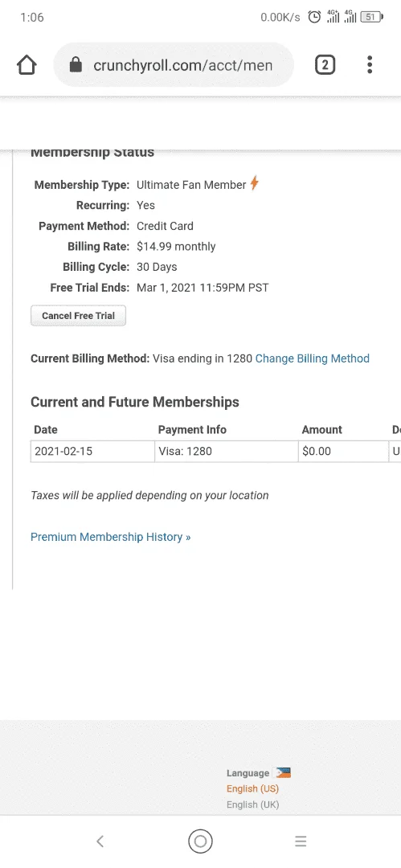Open the recent apps menu icon
Screen dimensions: 401x868
[x=301, y=841]
